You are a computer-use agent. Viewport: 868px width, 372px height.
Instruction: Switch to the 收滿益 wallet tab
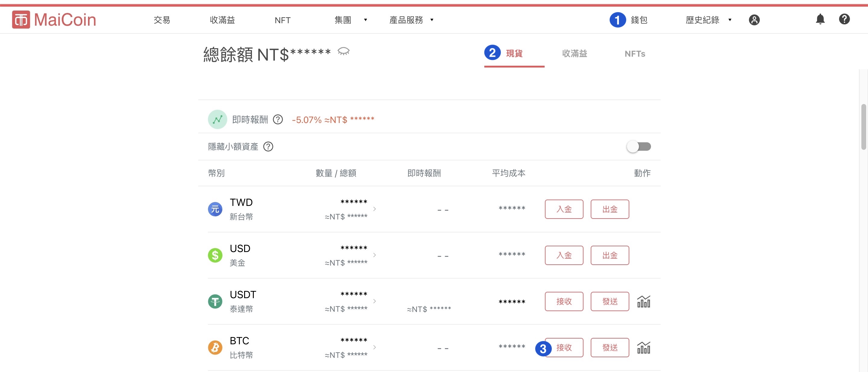pyautogui.click(x=574, y=54)
